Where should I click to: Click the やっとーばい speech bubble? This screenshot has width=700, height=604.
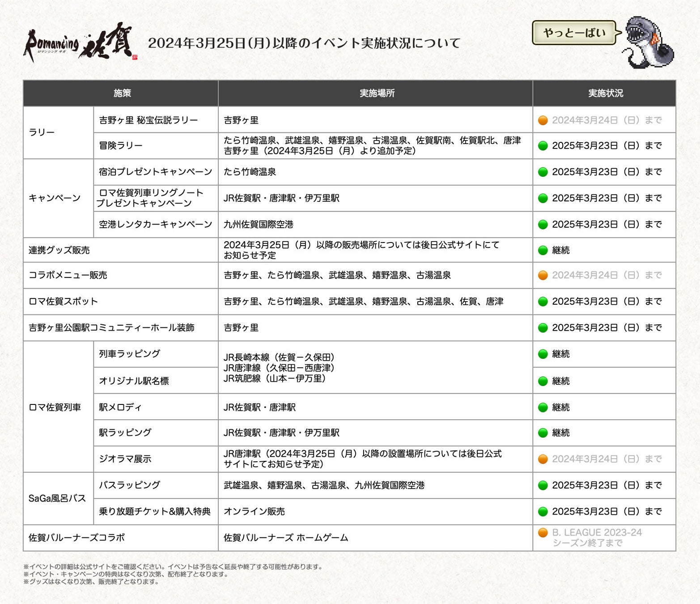pyautogui.click(x=576, y=33)
